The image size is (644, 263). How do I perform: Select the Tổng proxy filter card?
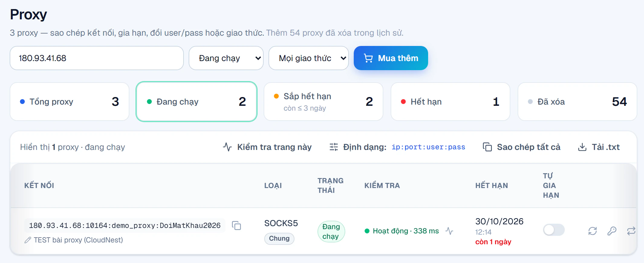70,102
